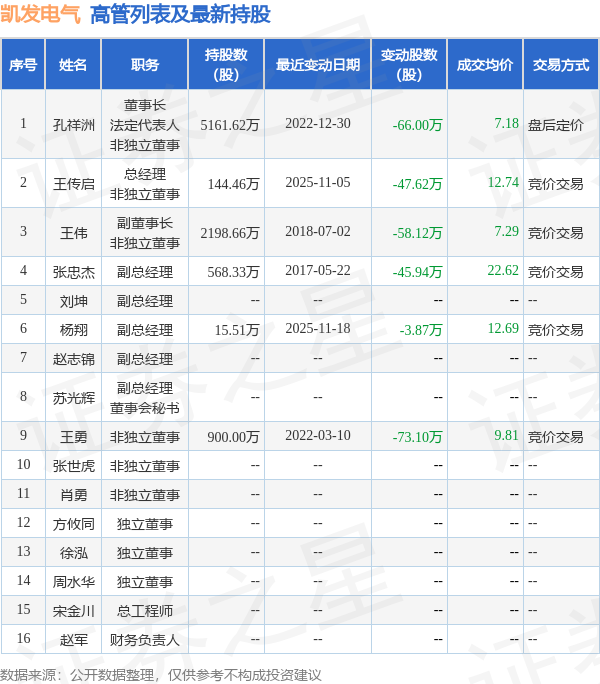Click the name 苏光辉

coord(73,398)
